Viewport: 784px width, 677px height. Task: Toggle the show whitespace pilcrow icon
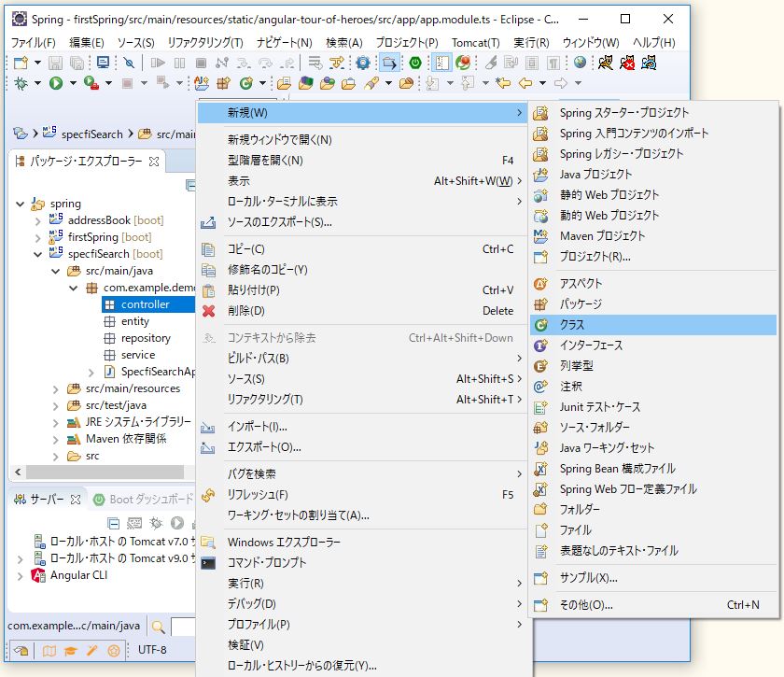(553, 63)
